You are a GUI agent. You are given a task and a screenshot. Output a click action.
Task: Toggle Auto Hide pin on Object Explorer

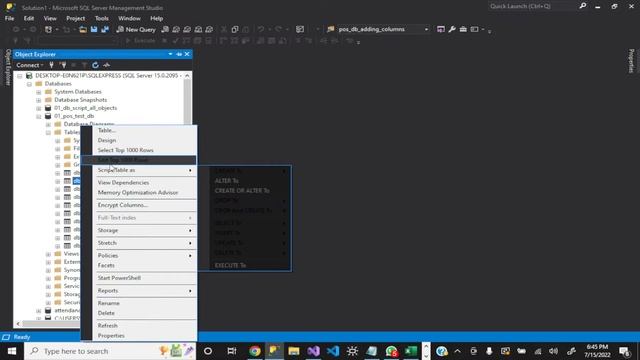point(179,54)
